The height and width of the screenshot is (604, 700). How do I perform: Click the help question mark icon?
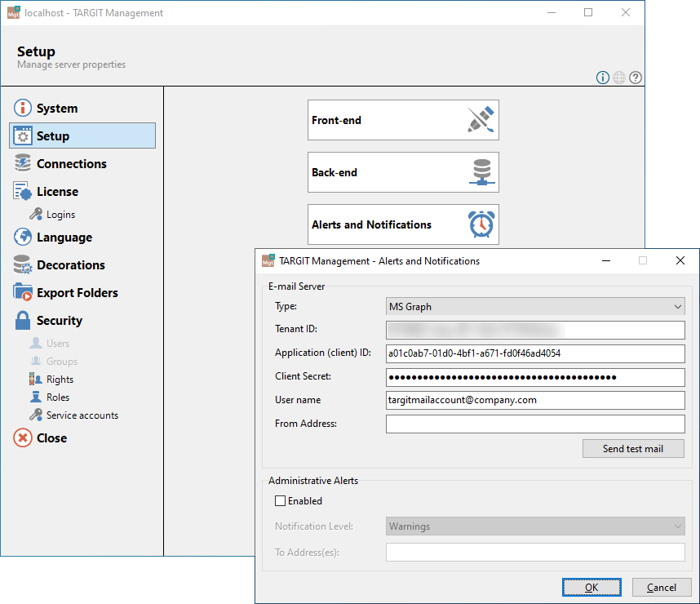point(636,78)
